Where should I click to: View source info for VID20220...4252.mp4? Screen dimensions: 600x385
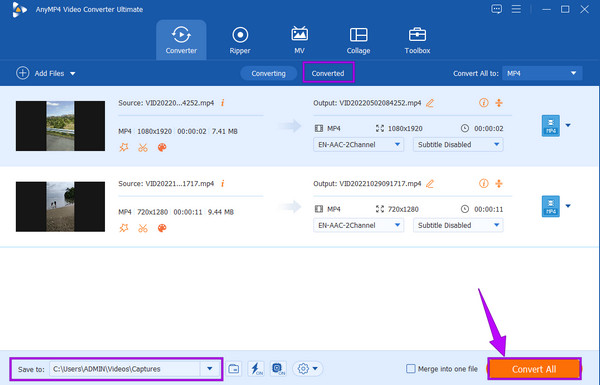pos(222,103)
